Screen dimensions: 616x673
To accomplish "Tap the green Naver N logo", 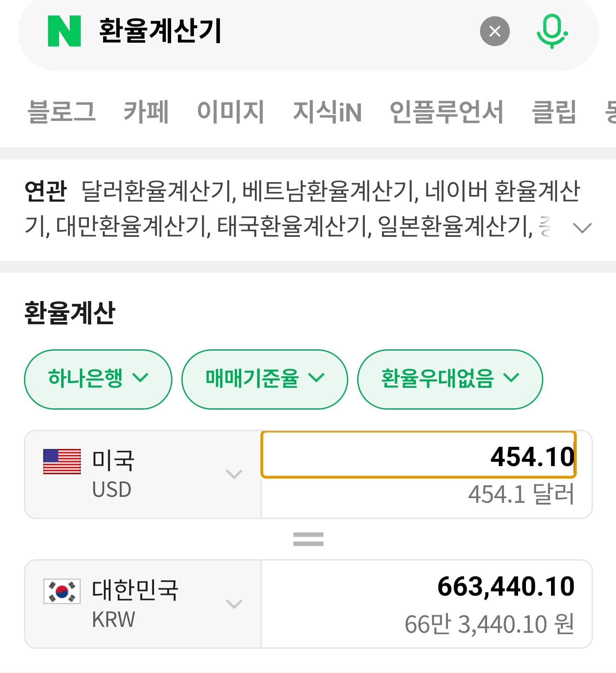I will pos(64,31).
